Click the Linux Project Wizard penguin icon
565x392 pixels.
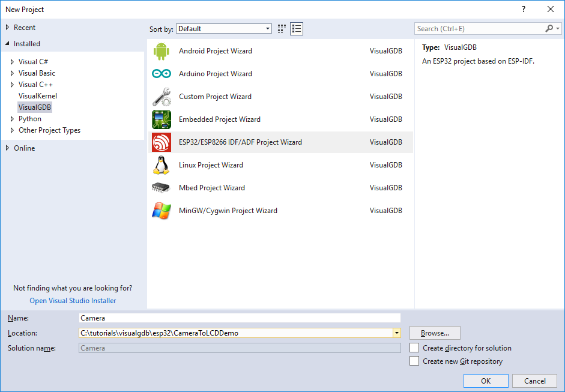pyautogui.click(x=161, y=165)
